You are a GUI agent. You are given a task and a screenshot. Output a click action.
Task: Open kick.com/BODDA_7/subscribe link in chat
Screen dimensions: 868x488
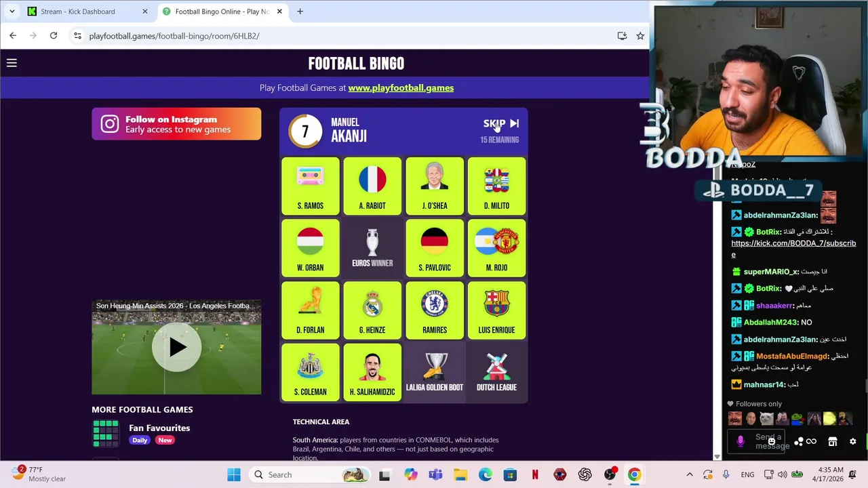(x=793, y=249)
